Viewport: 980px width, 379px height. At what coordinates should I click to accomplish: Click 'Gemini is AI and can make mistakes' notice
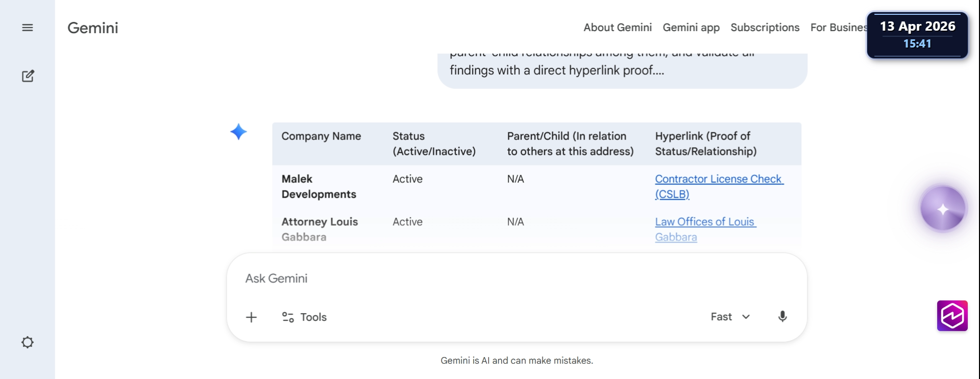point(517,361)
